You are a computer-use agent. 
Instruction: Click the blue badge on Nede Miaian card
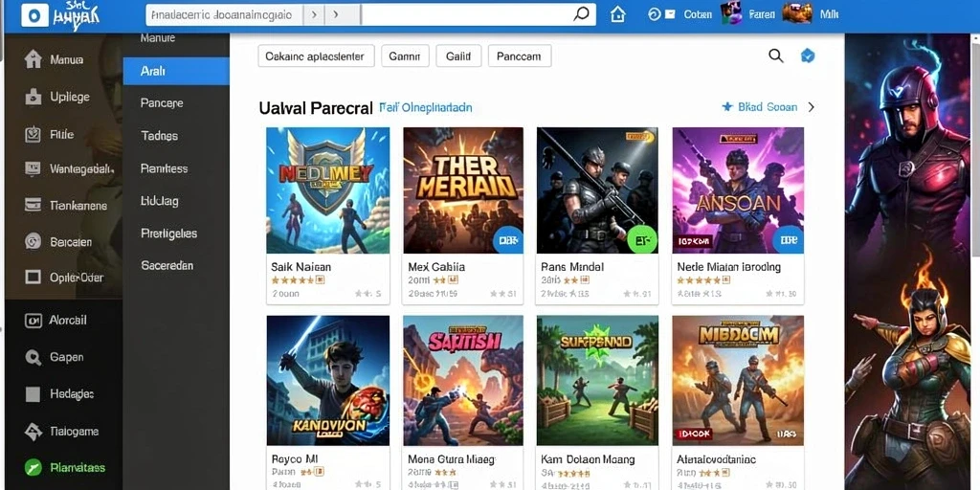point(789,238)
